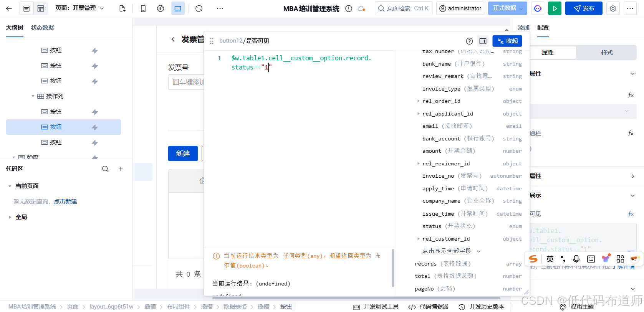Viewport: 644px width, 312px height.
Task: Select the 属性 properties tab
Action: pyautogui.click(x=548, y=53)
